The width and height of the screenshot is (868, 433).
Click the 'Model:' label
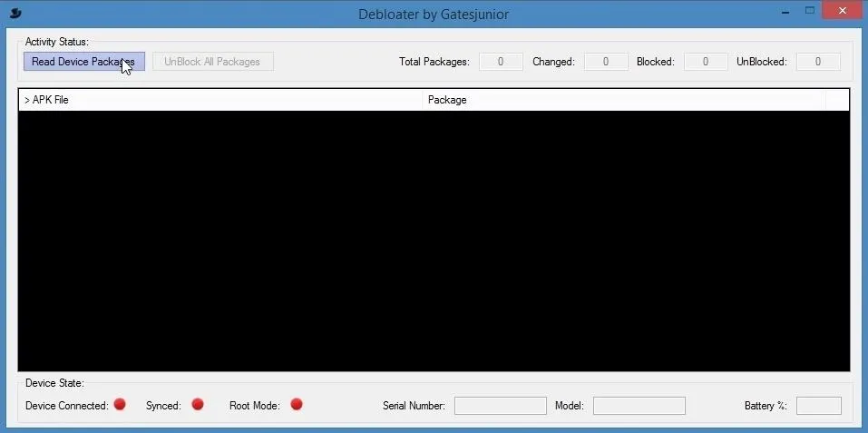click(x=569, y=406)
